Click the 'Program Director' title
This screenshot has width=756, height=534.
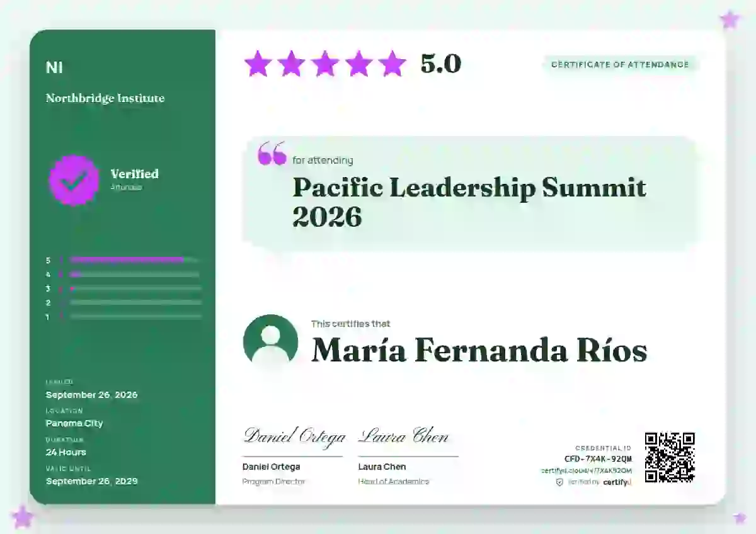tap(274, 482)
